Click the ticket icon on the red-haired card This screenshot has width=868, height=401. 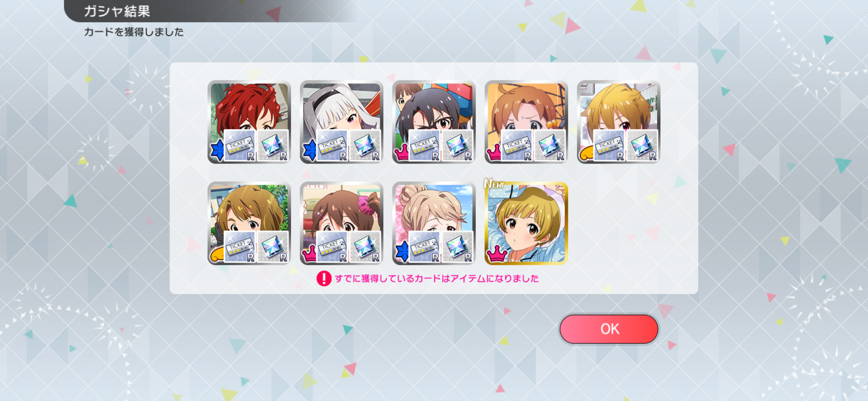[x=240, y=146]
